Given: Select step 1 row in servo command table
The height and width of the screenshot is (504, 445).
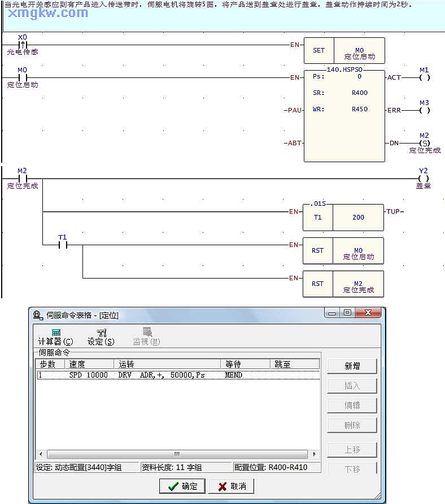Looking at the screenshot, I should [169, 375].
